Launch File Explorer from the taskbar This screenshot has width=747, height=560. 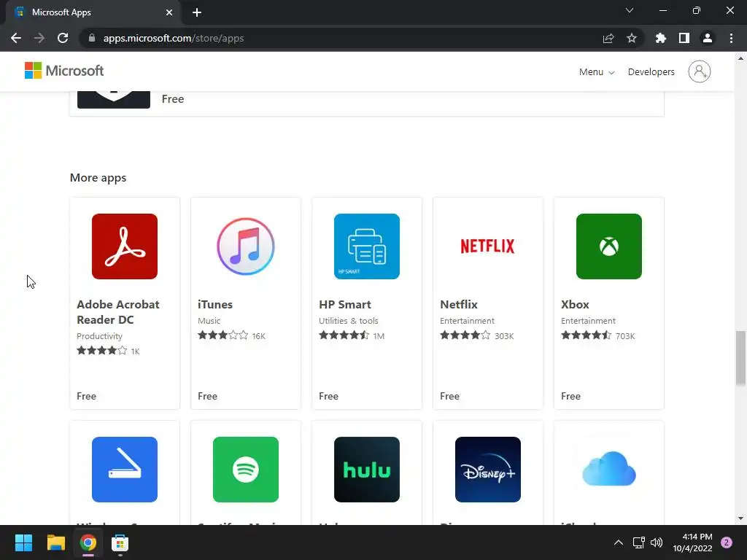coord(55,542)
